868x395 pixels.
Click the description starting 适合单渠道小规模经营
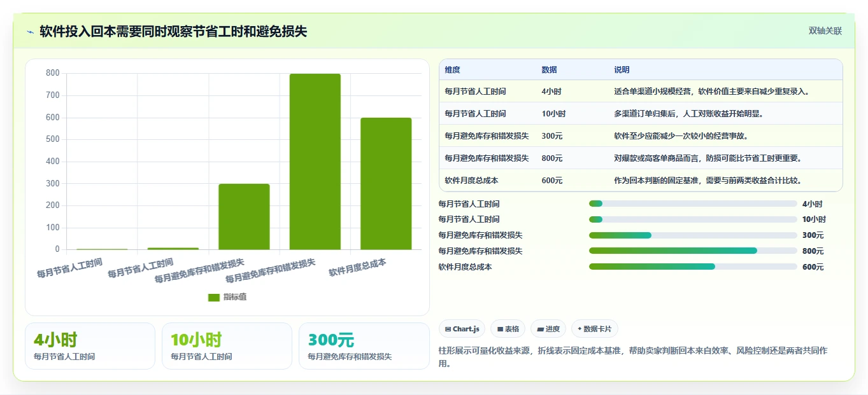[x=711, y=92]
